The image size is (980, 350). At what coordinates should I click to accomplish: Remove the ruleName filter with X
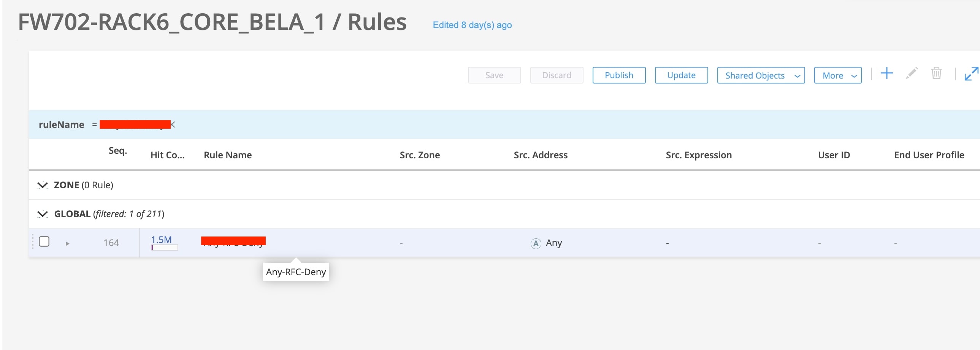(173, 125)
